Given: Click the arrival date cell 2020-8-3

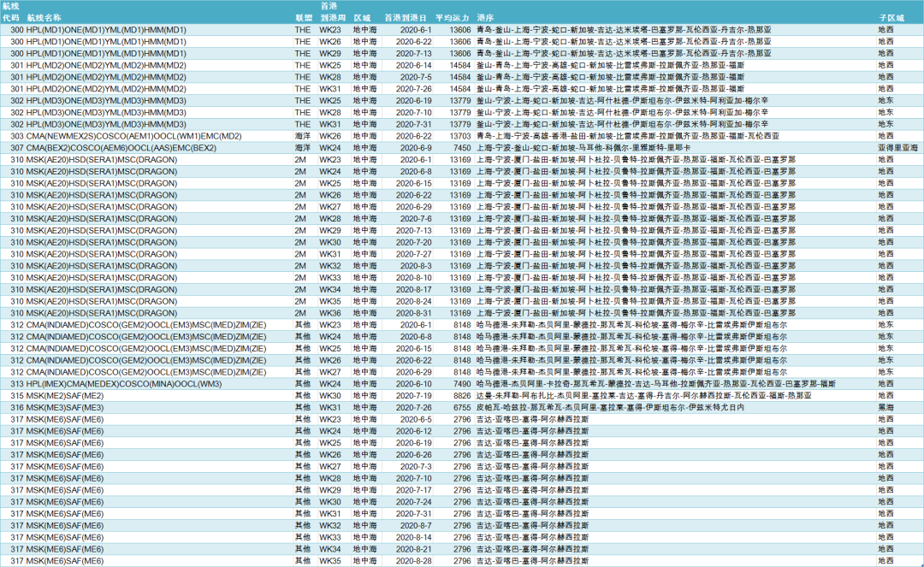Looking at the screenshot, I should tap(416, 266).
